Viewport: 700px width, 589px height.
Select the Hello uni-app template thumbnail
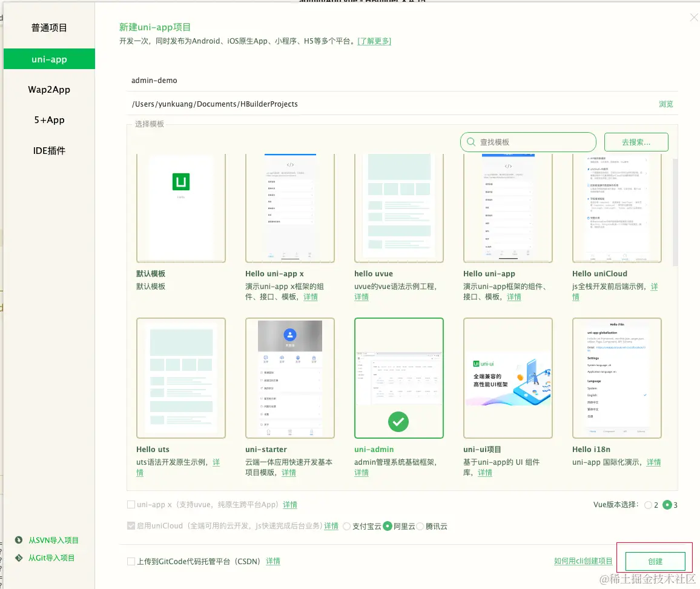coord(507,208)
